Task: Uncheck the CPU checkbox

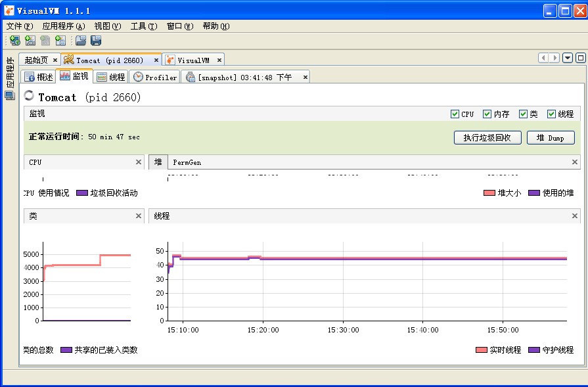Action: click(455, 114)
